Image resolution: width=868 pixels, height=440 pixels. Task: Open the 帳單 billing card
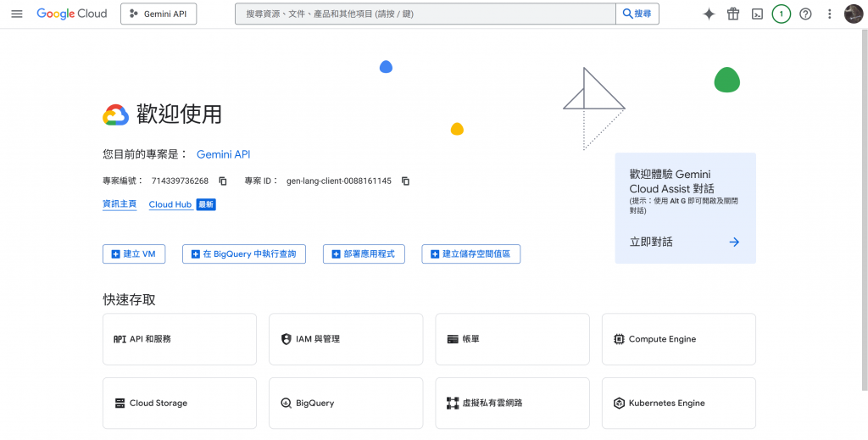click(513, 339)
